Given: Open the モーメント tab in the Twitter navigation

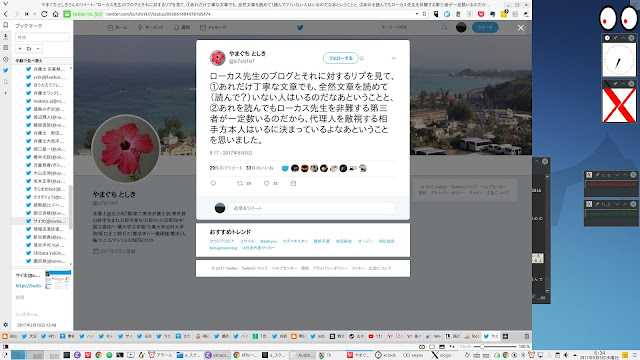Looking at the screenshot, I should (x=150, y=27).
